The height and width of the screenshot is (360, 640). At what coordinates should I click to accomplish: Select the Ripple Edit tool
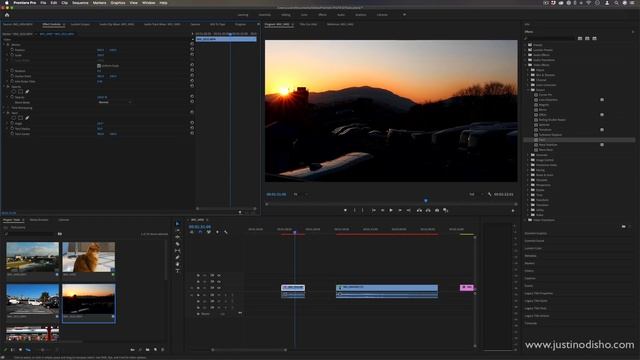(x=177, y=237)
